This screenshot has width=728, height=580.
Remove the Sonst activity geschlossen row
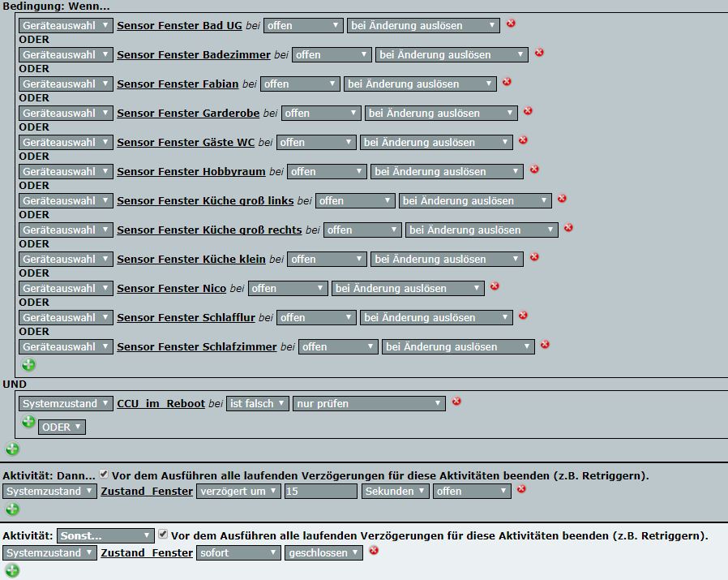pos(374,551)
